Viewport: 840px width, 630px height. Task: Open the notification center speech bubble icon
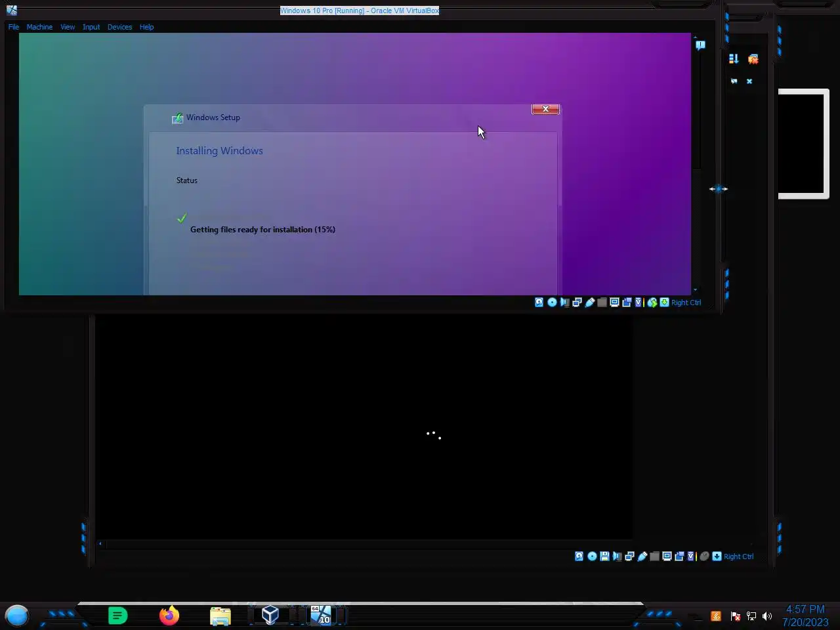pos(700,45)
